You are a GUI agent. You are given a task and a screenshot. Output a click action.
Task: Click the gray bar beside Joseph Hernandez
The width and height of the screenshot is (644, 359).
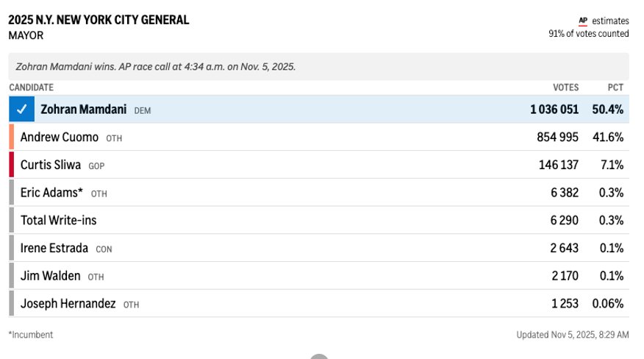pyautogui.click(x=12, y=303)
